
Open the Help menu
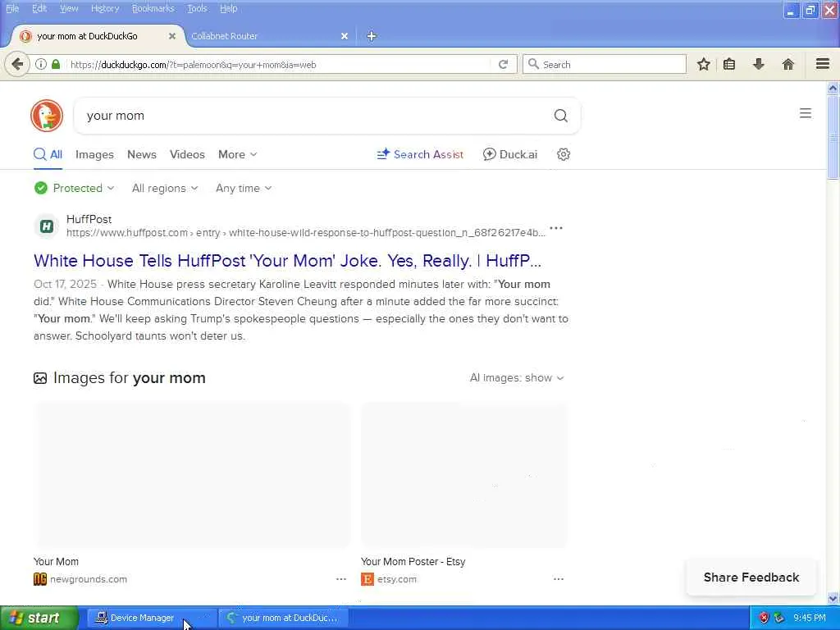point(228,8)
